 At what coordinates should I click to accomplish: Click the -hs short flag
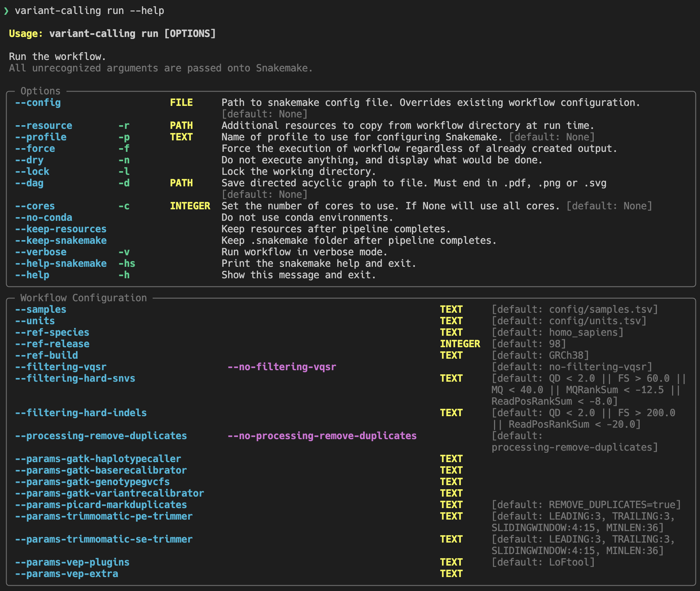click(x=127, y=263)
